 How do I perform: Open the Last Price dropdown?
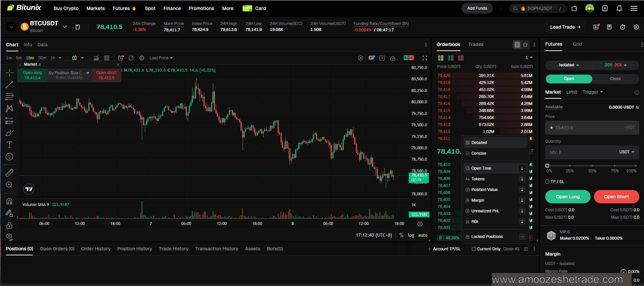click(161, 58)
